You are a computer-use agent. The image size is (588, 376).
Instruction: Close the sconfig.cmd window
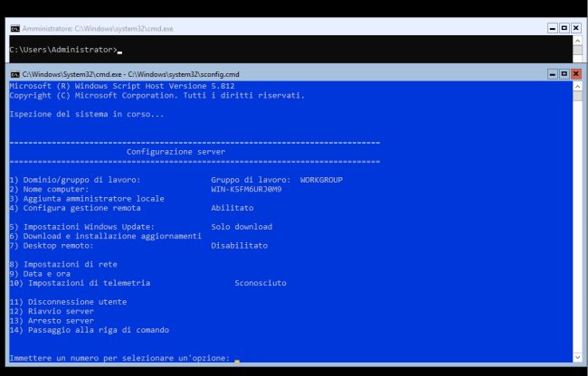pyautogui.click(x=576, y=74)
